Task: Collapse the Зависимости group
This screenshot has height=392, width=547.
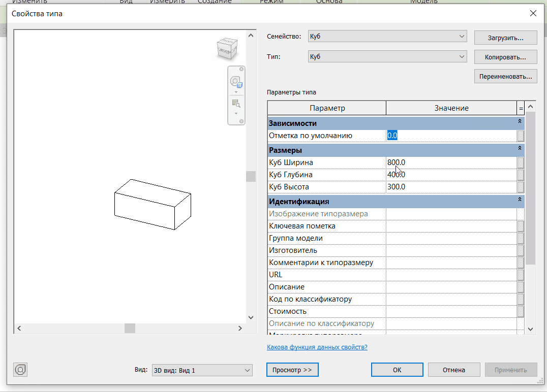Action: point(520,121)
